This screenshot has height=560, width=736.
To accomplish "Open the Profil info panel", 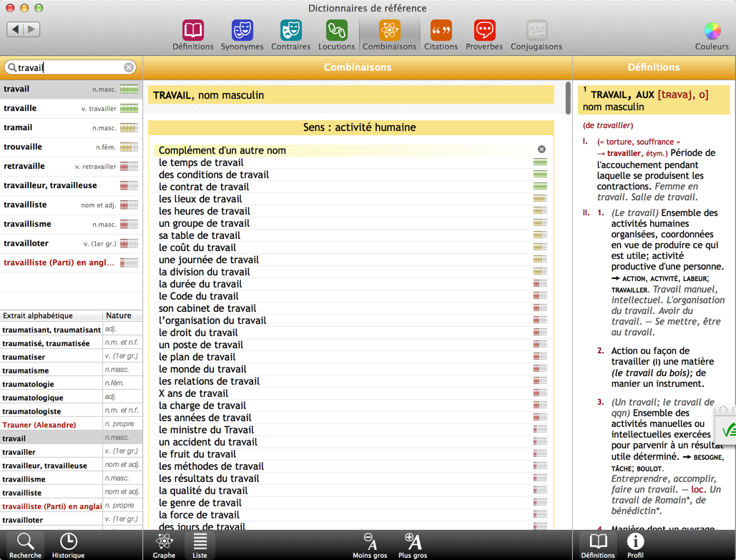I will 635,546.
